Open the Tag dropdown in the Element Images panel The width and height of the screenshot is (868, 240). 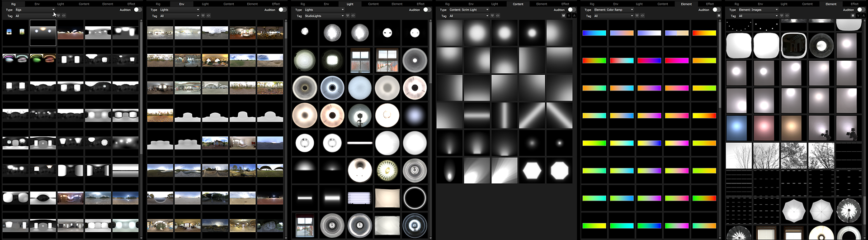758,16
